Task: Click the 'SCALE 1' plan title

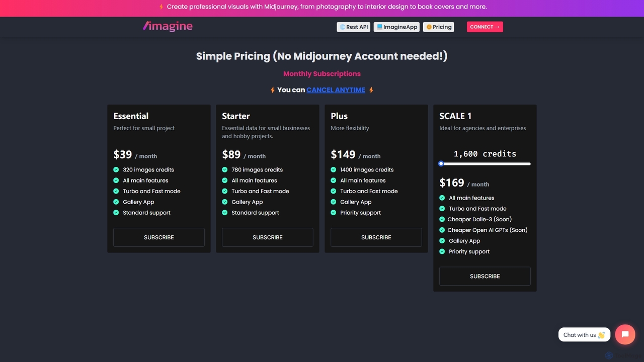Action: [x=455, y=116]
